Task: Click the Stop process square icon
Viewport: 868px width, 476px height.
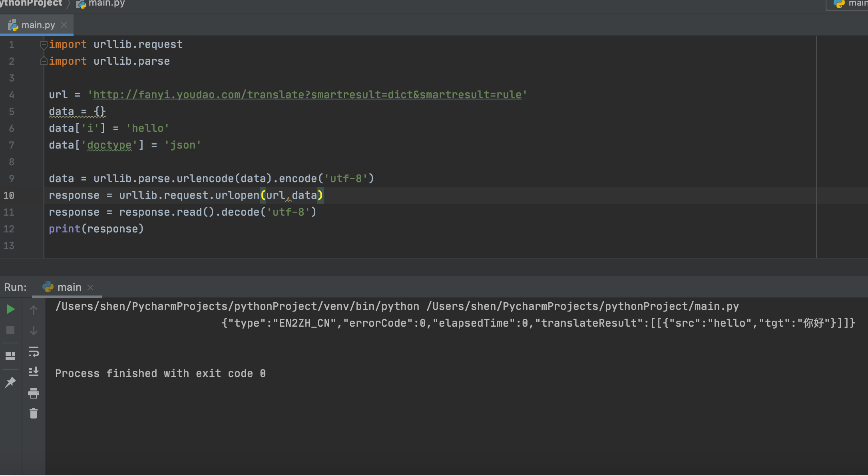Action: tap(11, 330)
